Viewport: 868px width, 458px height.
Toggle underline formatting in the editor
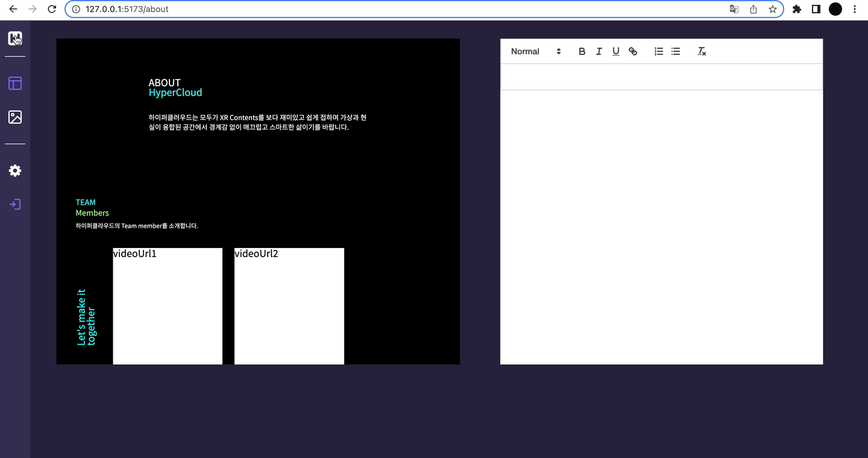tap(615, 51)
